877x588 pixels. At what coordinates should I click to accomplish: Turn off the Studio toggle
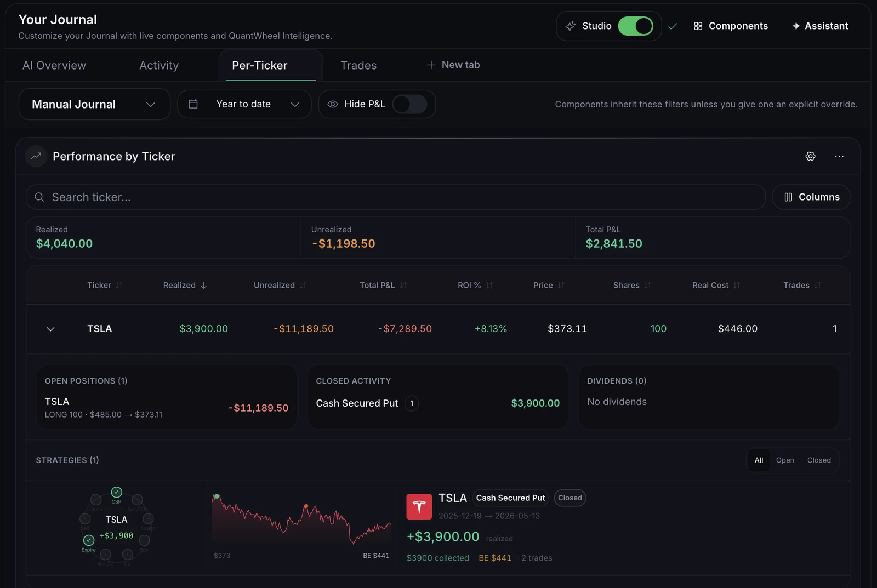(635, 26)
